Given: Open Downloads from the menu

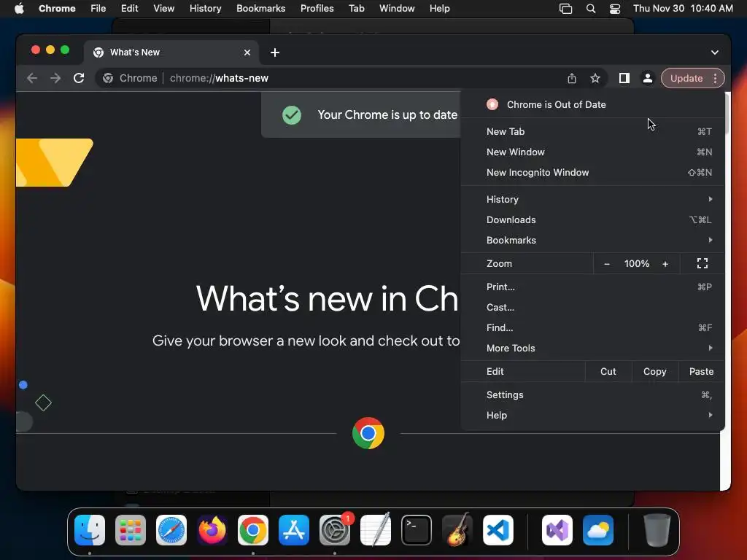Looking at the screenshot, I should (592, 219).
